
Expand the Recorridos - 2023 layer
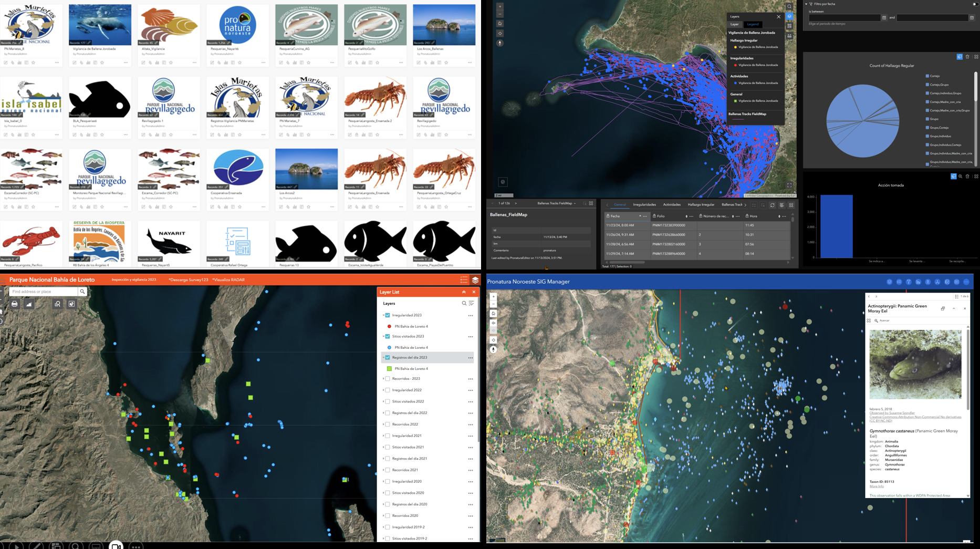tap(383, 379)
